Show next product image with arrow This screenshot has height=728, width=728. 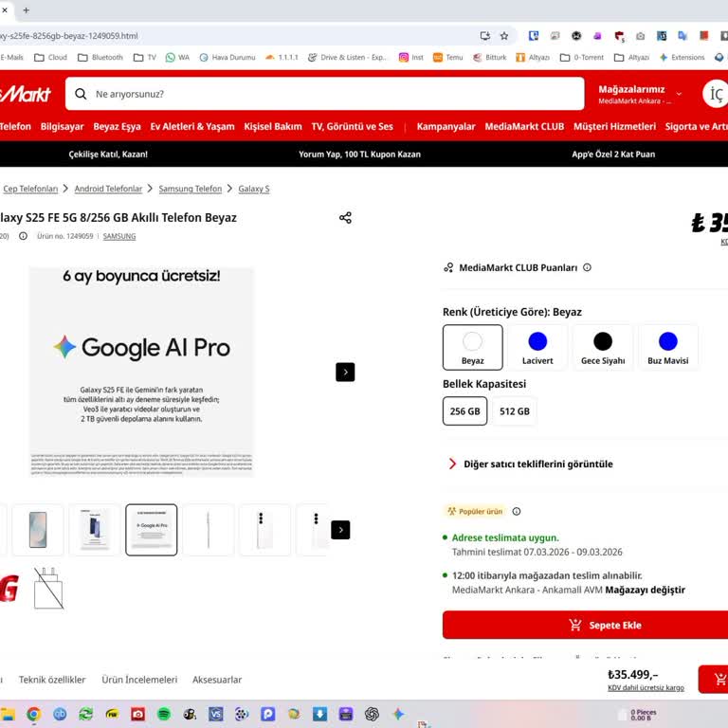345,372
